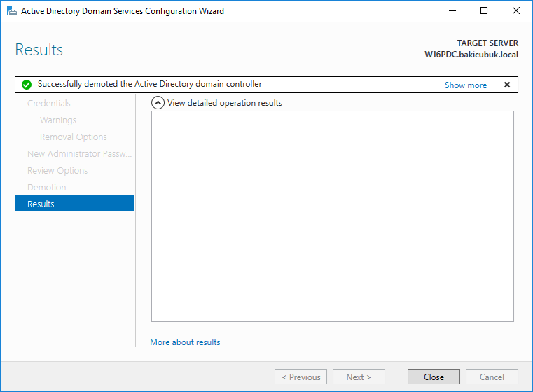Open Show more in notification banner

pyautogui.click(x=465, y=85)
